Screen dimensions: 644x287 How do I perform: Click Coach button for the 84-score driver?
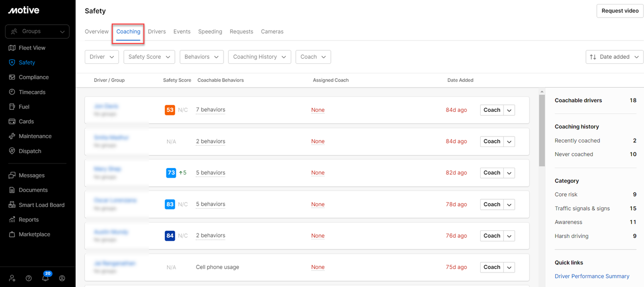tap(492, 235)
